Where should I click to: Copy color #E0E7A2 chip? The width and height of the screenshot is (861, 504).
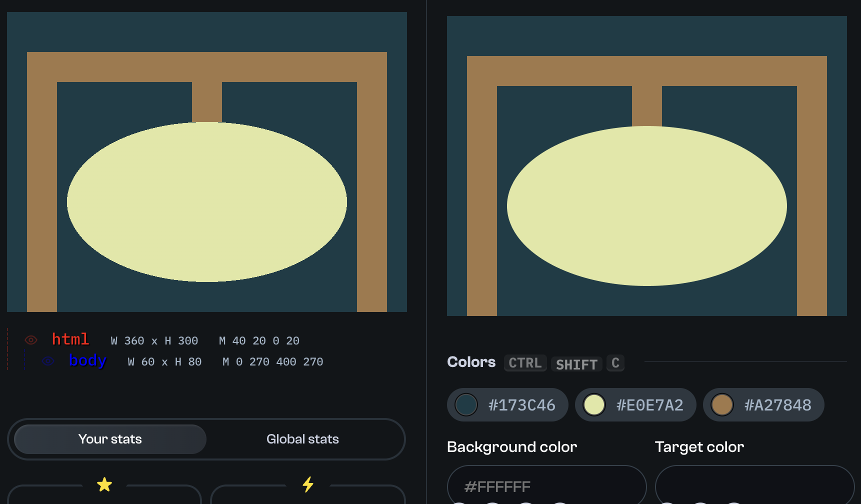(x=635, y=405)
